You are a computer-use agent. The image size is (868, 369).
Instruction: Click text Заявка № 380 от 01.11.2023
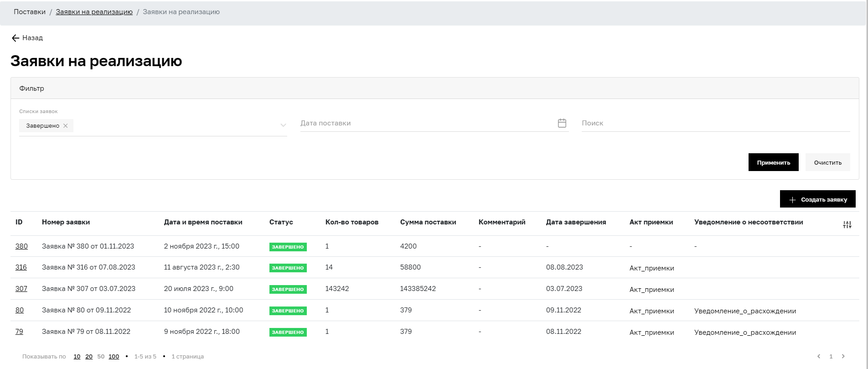coord(88,246)
